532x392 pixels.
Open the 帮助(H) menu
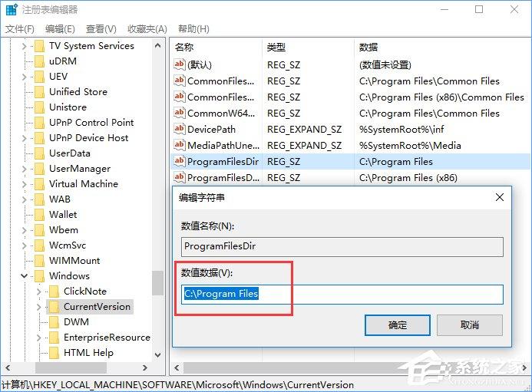193,29
